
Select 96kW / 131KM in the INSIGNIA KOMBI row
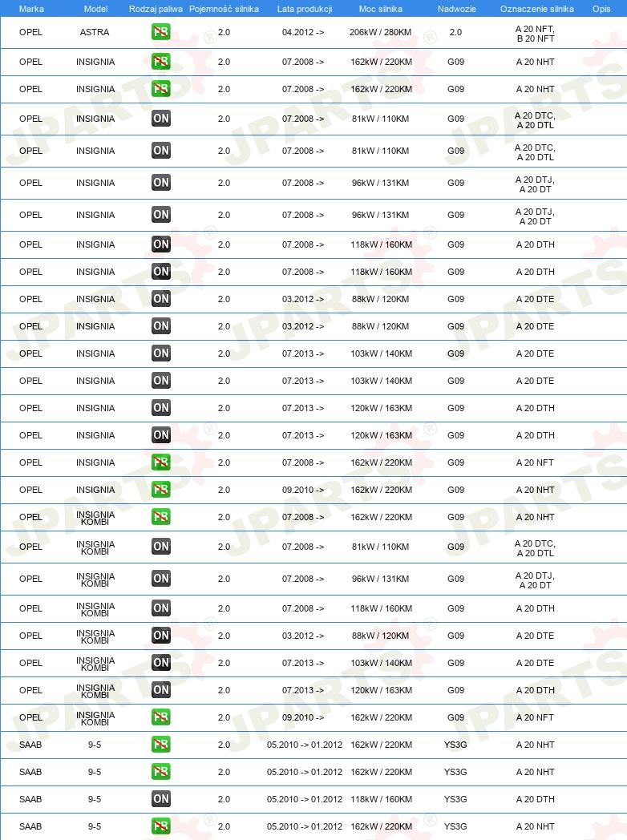pos(381,579)
